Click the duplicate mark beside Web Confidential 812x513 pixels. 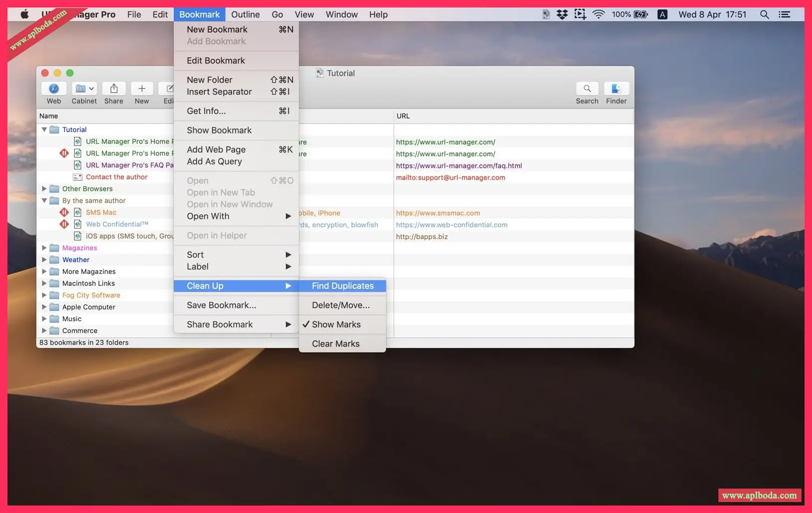click(x=64, y=224)
